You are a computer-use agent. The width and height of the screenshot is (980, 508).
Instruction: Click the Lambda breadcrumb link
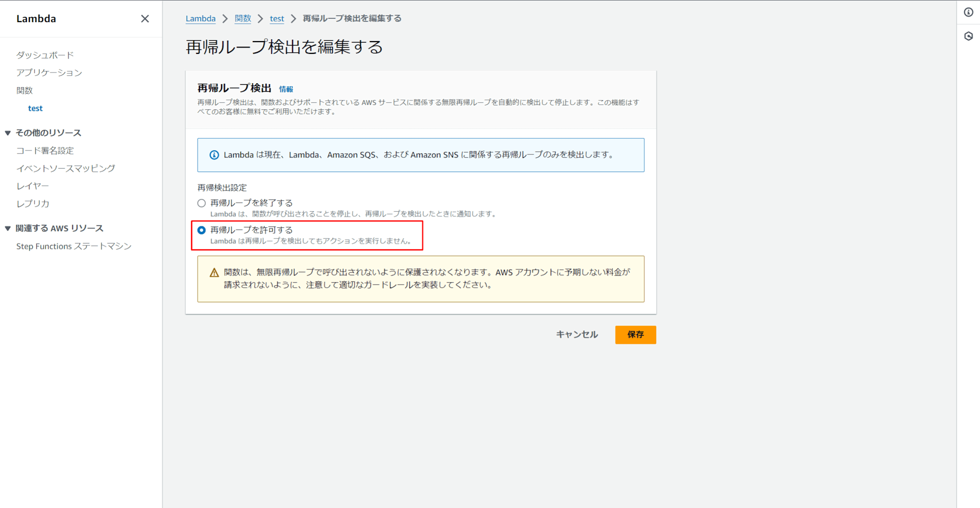[x=200, y=18]
